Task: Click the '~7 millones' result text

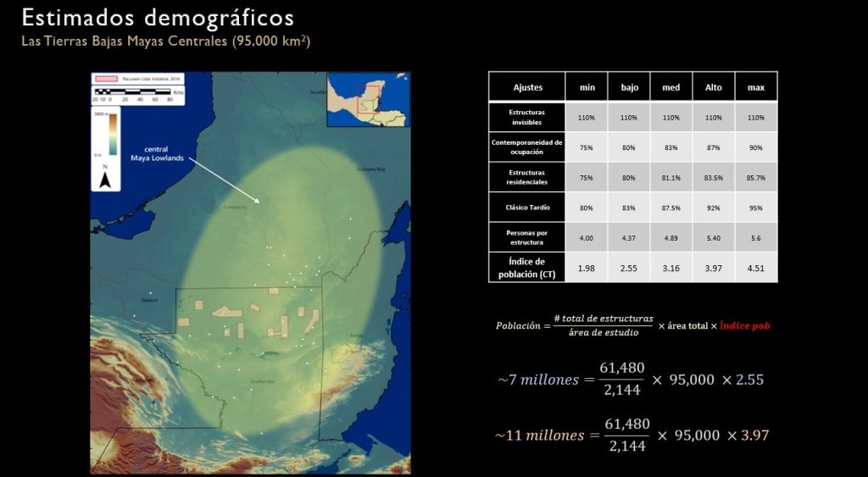Action: pyautogui.click(x=537, y=380)
